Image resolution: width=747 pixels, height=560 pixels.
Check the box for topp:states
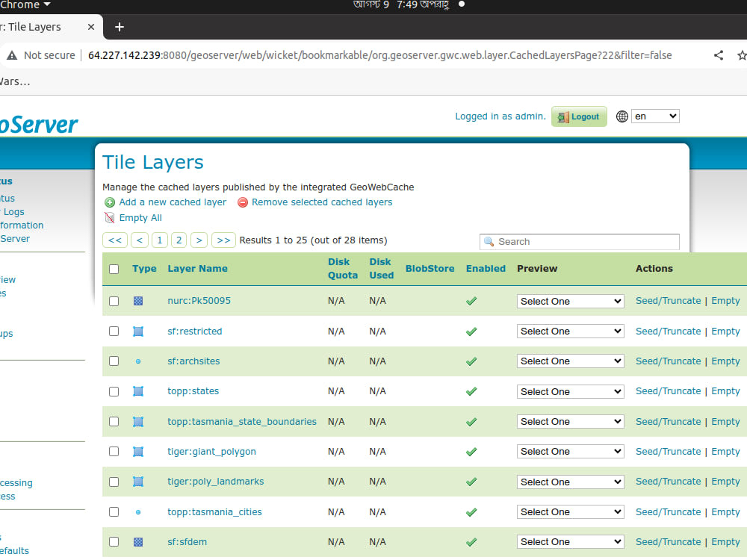114,391
